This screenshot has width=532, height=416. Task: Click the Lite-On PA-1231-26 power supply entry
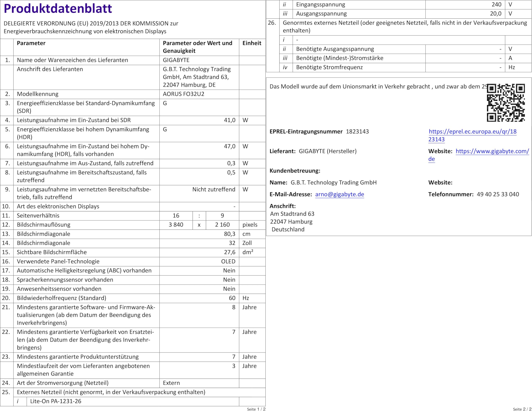(55, 401)
